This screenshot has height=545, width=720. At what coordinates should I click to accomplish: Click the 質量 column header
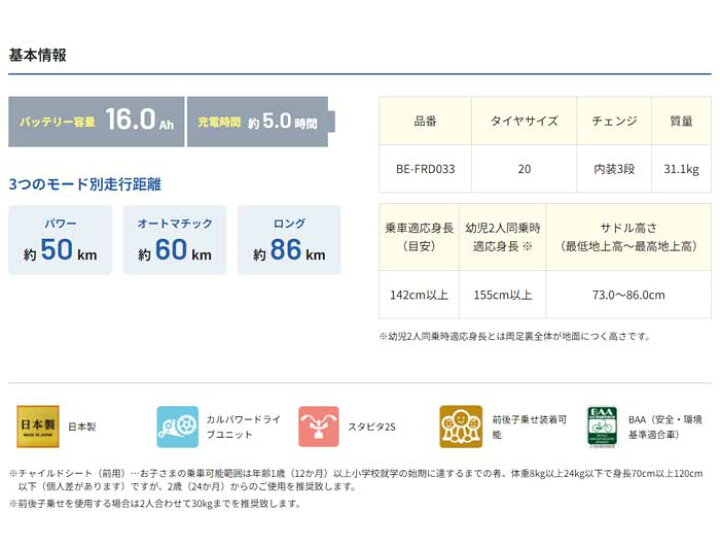click(x=681, y=121)
